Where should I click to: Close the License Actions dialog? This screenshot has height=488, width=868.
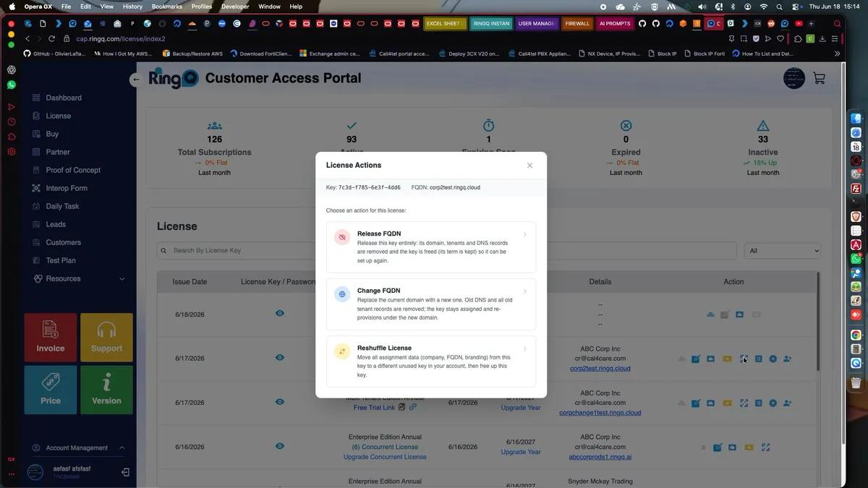tap(529, 166)
